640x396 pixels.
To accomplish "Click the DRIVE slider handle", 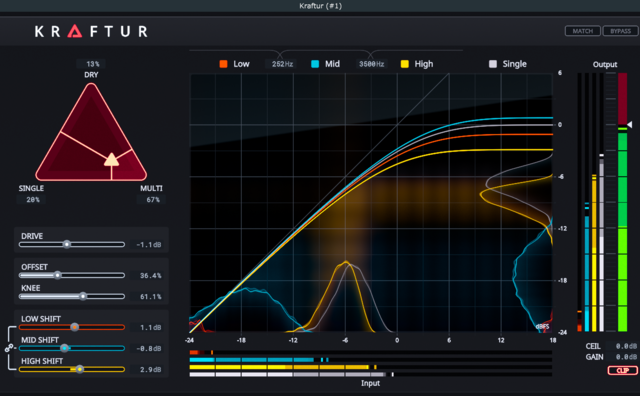I will pos(67,244).
